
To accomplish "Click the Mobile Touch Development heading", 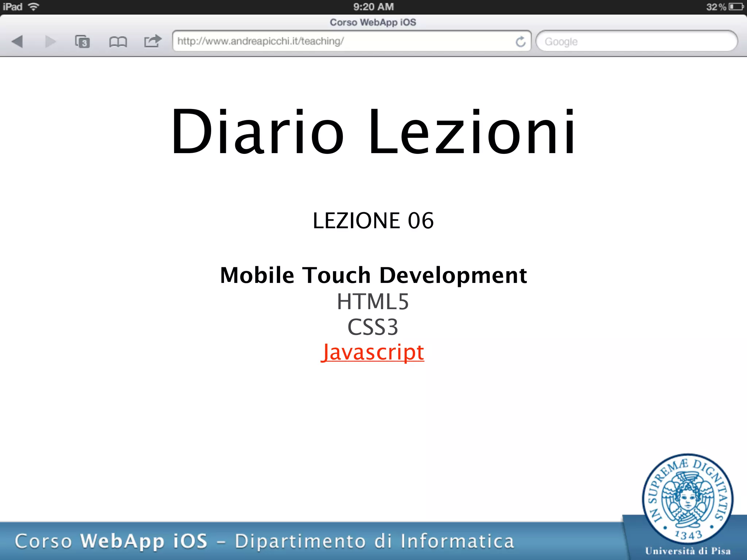I will [373, 275].
